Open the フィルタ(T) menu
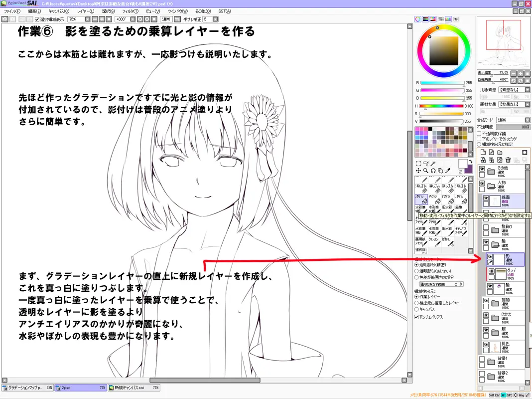This screenshot has height=399, width=532. (131, 11)
